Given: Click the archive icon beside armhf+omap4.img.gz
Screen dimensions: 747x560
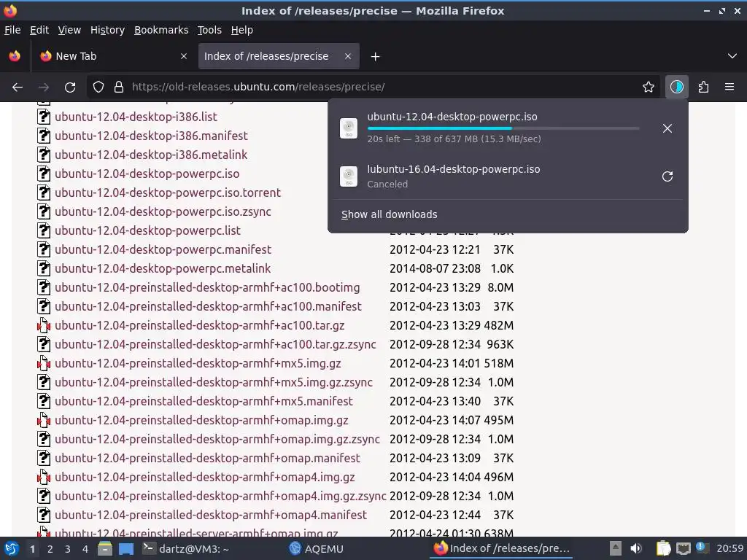Looking at the screenshot, I should 44,477.
